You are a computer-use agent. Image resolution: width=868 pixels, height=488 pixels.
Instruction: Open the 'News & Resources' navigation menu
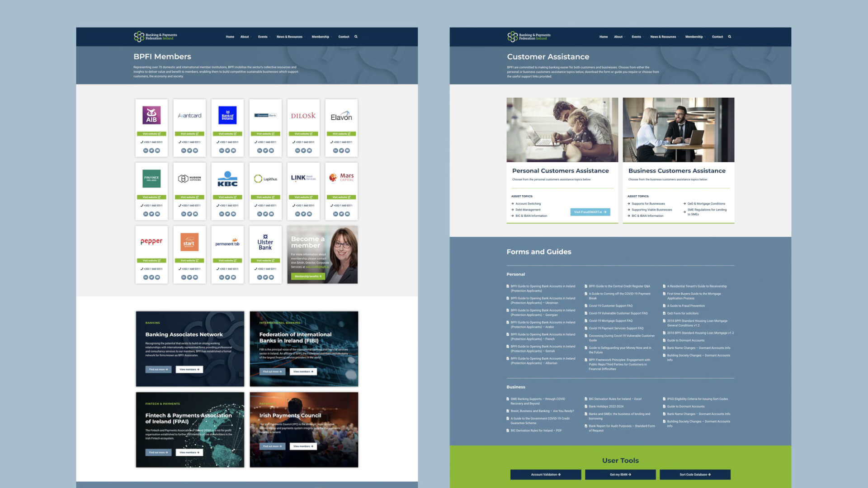tap(289, 36)
